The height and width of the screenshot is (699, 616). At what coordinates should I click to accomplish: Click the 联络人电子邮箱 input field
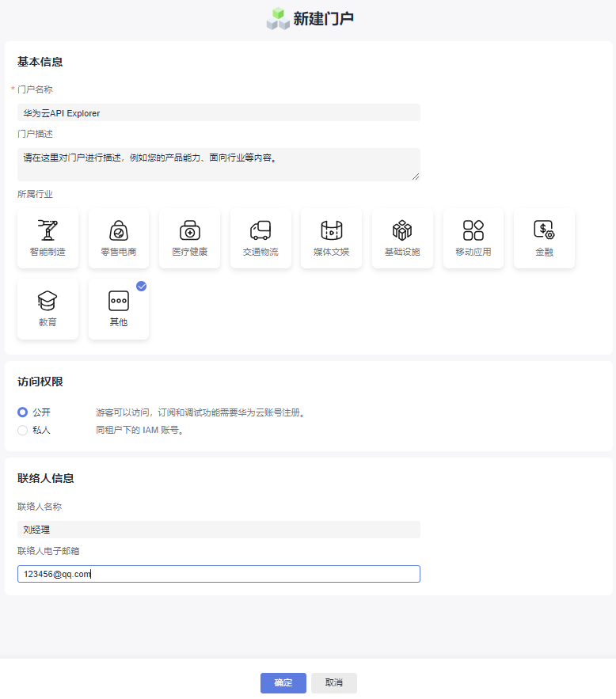(x=219, y=574)
